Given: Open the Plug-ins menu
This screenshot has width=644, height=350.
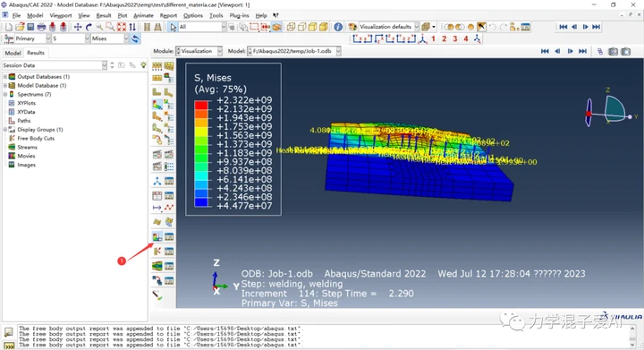Looking at the screenshot, I should tap(239, 15).
